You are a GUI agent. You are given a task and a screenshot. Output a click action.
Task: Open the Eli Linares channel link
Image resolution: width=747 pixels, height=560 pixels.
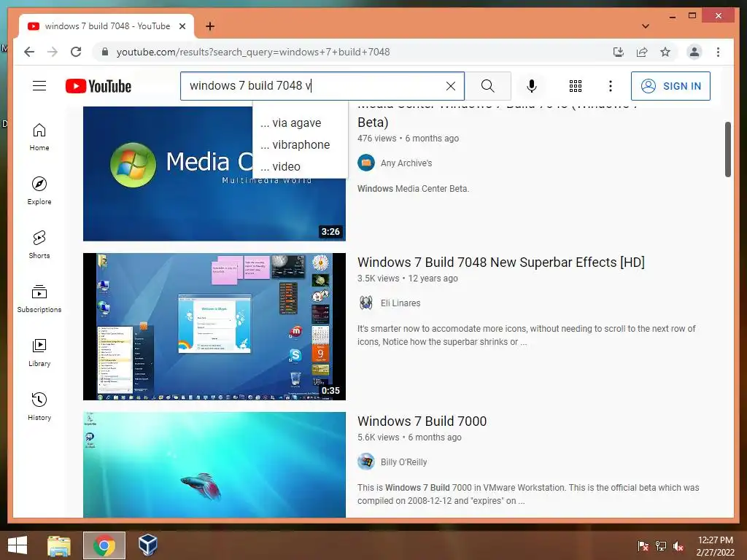point(400,303)
